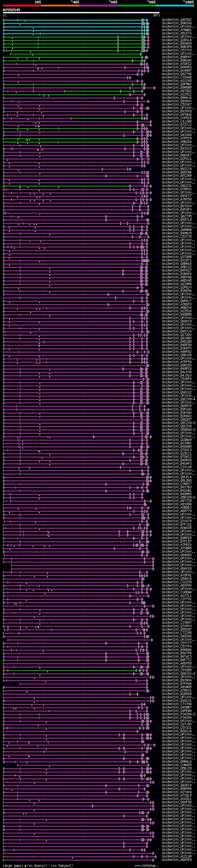Select label UniRef100_A7QPZ2
Screen dimensions: 197x868
coord(177,64)
